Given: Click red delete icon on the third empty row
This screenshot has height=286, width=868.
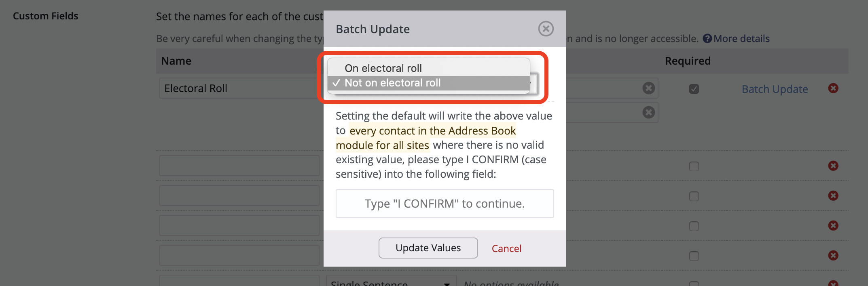Looking at the screenshot, I should point(833,225).
